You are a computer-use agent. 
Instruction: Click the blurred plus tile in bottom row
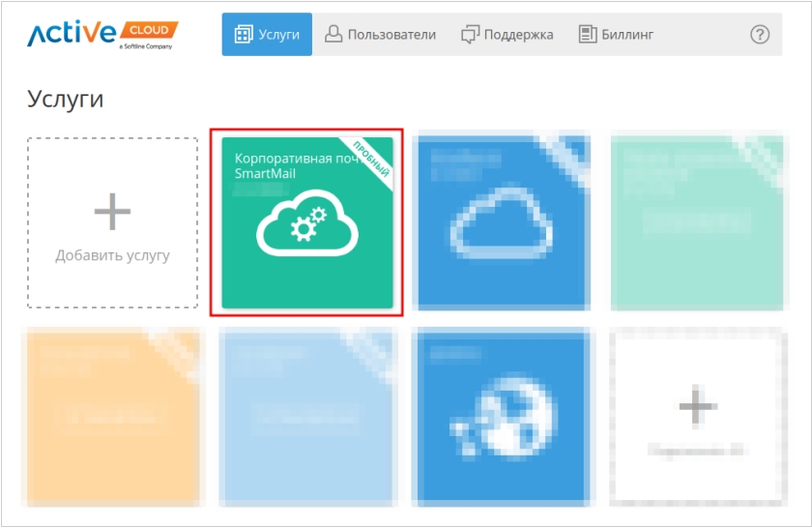[x=698, y=417]
